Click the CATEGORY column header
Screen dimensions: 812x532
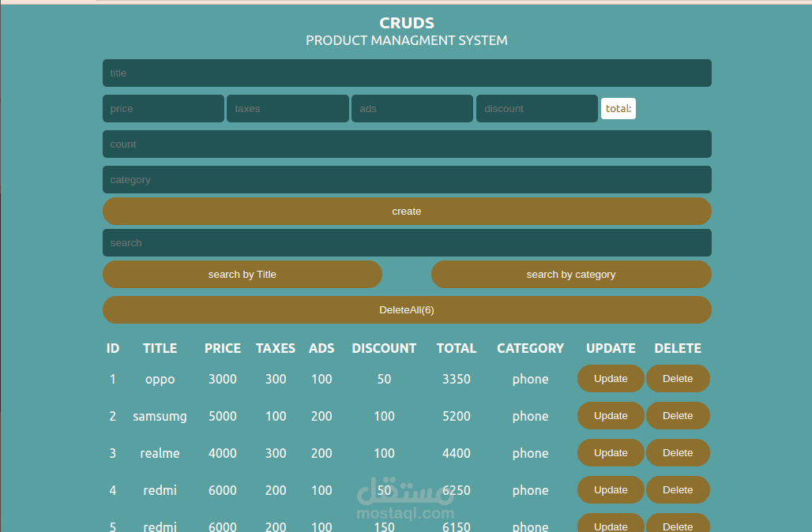[530, 348]
